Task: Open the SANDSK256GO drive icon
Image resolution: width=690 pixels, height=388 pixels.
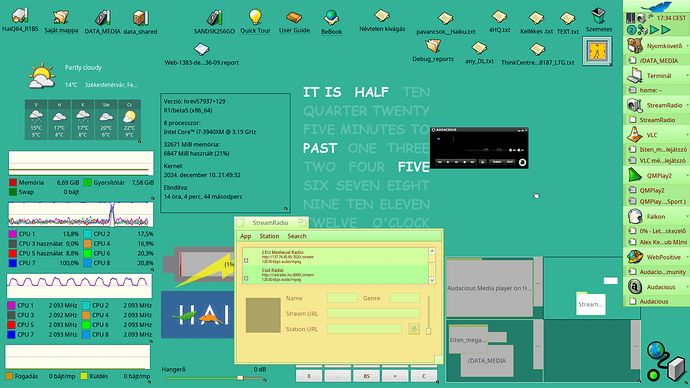Action: [x=214, y=18]
